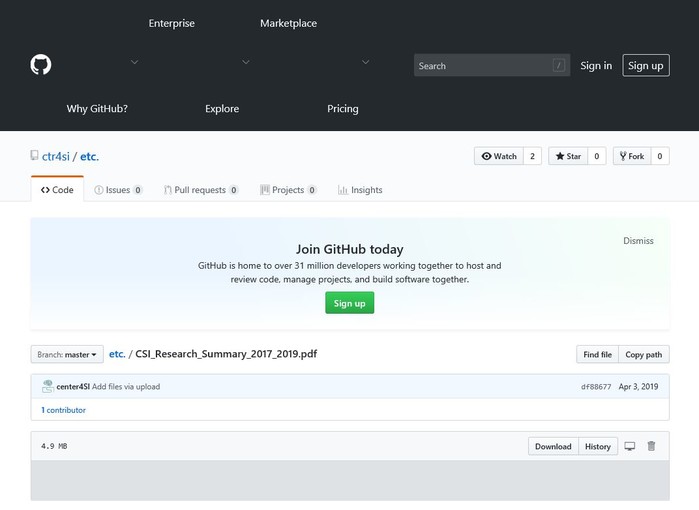Open the watchers count 2
Viewport: 699px width, 510px height.
[532, 156]
